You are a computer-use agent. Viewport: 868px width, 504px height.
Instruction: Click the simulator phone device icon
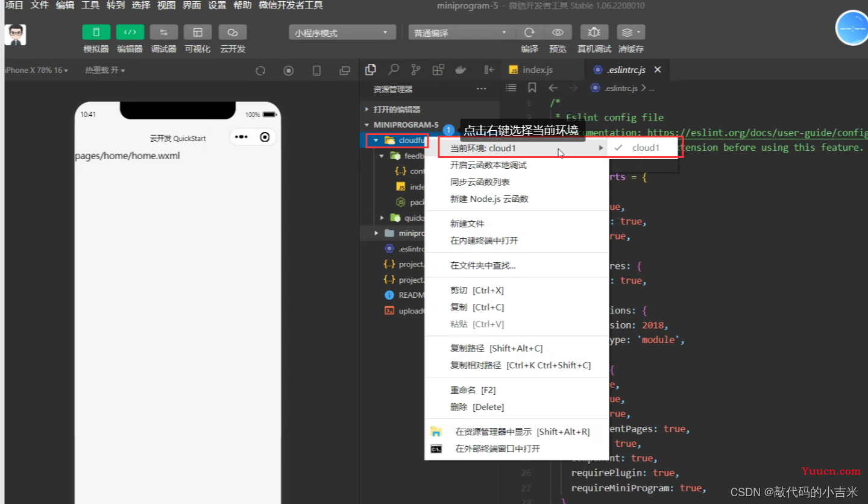316,71
